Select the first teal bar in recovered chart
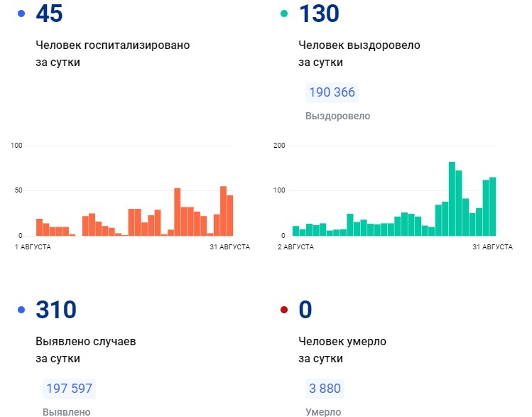The width and height of the screenshot is (532, 417). (x=295, y=231)
